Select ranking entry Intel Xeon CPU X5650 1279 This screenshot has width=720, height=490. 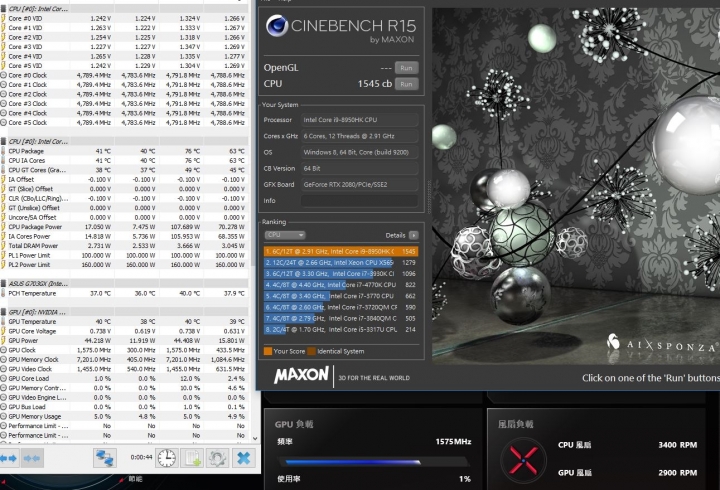pyautogui.click(x=341, y=263)
